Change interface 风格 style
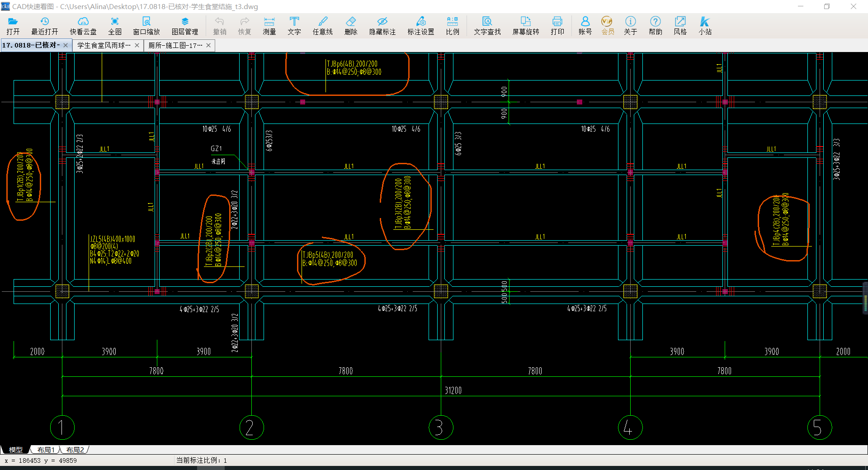 click(680, 26)
